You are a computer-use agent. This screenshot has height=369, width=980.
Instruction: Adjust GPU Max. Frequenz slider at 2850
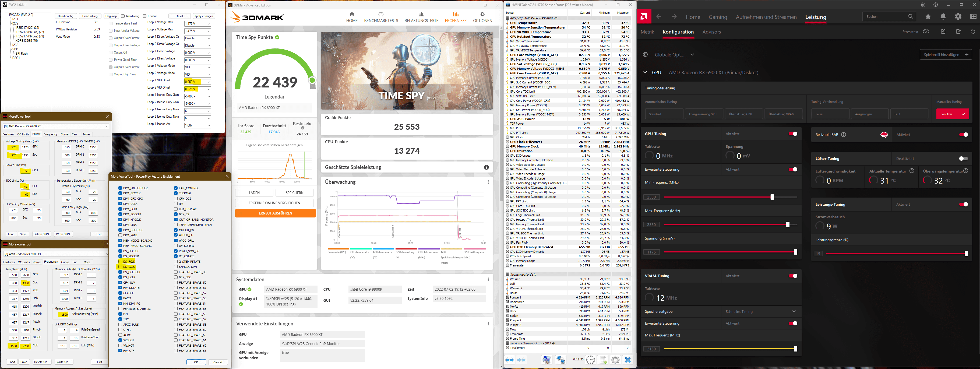click(788, 225)
